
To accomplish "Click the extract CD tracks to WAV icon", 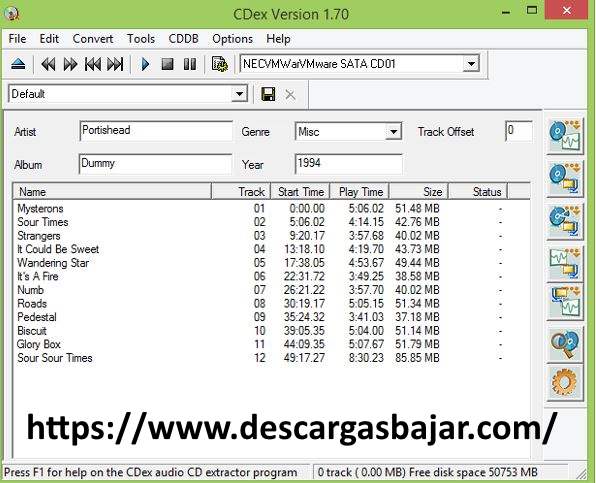I will point(564,136).
